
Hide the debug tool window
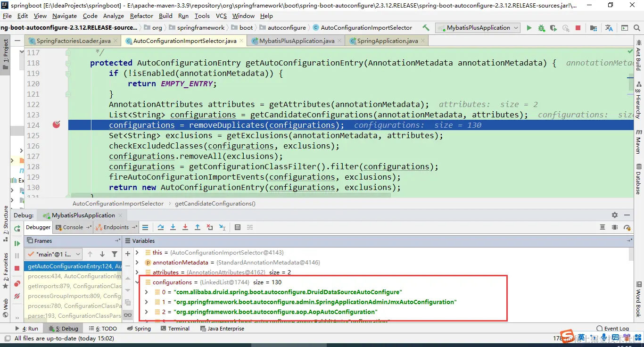pyautogui.click(x=627, y=215)
